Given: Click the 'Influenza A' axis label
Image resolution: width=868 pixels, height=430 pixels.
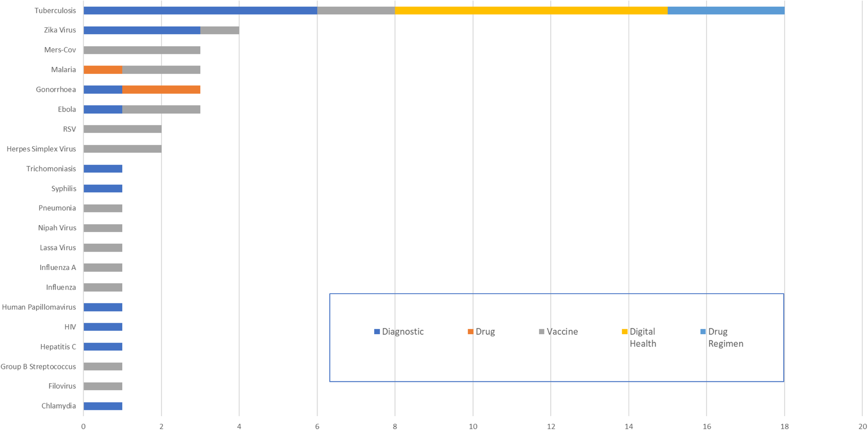Looking at the screenshot, I should pyautogui.click(x=58, y=267).
